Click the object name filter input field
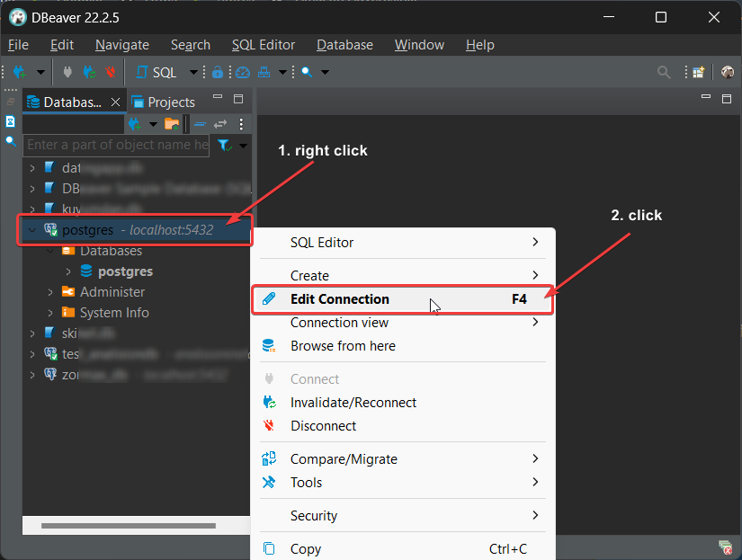742x560 pixels. point(116,145)
